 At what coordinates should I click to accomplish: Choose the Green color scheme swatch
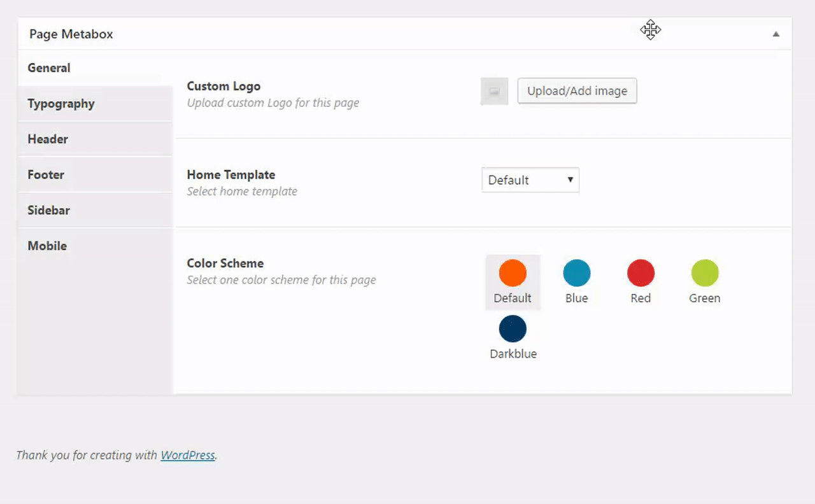(x=705, y=273)
